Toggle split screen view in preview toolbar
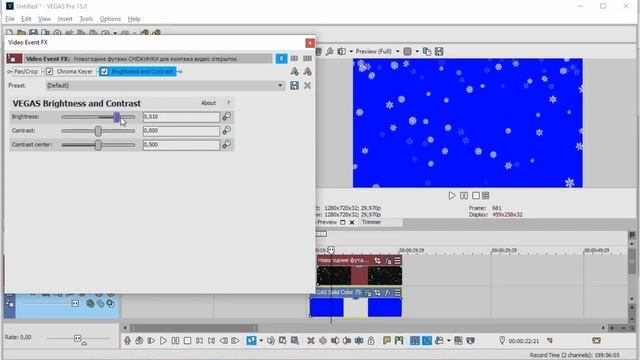Viewport: 640px width, 360px height. [x=341, y=51]
